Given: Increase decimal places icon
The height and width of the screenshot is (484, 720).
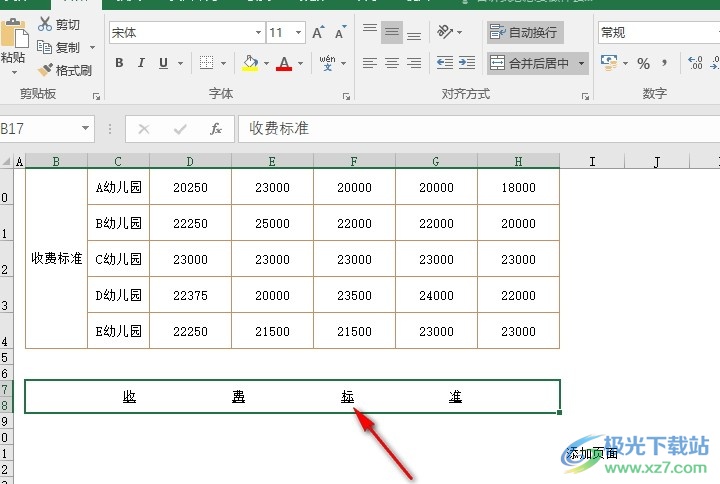Looking at the screenshot, I should coord(695,63).
